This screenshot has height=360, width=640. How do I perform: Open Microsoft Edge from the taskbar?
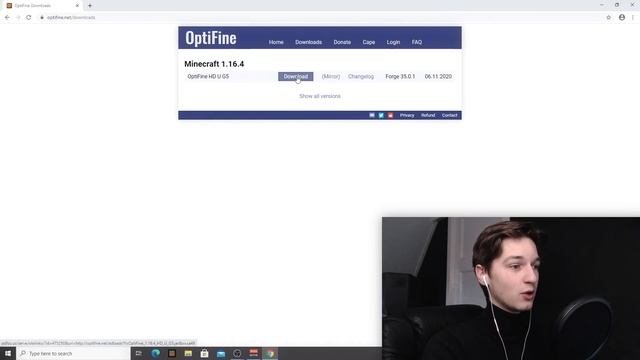pos(156,353)
